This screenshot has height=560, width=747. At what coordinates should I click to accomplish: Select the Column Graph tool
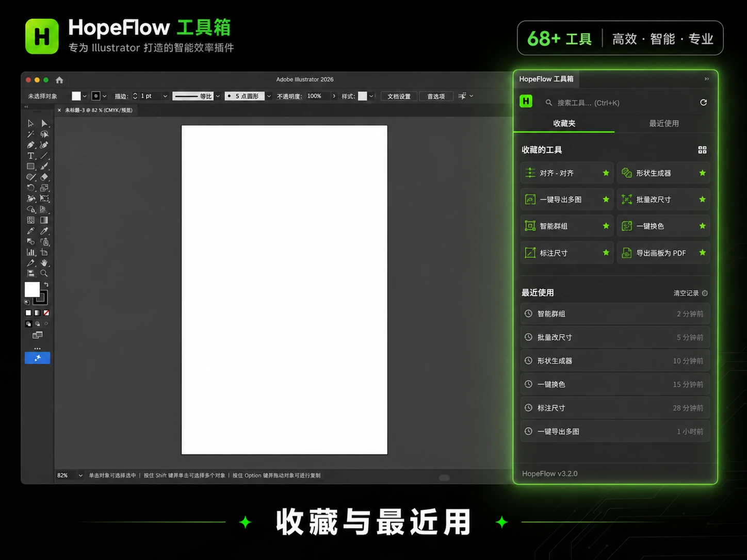[x=30, y=252]
